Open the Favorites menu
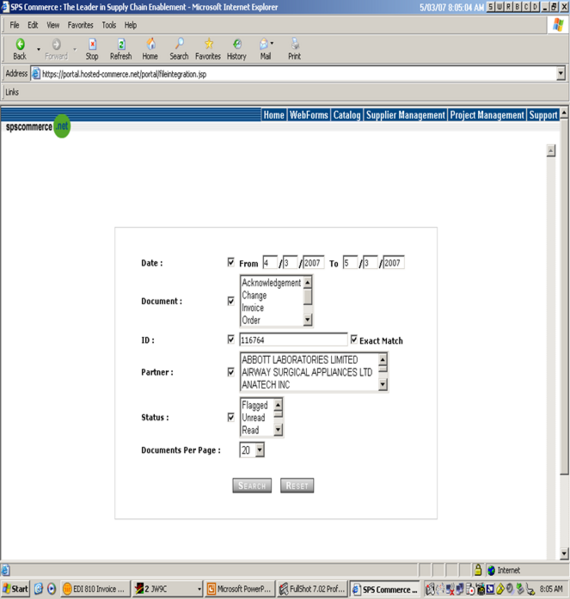Viewport: 570px width, 599px height. [81, 25]
